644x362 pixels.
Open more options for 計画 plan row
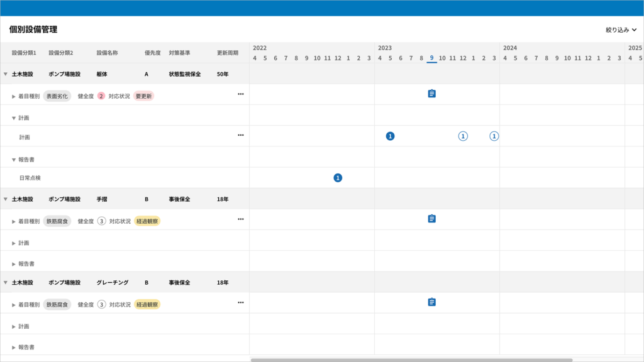click(x=240, y=135)
